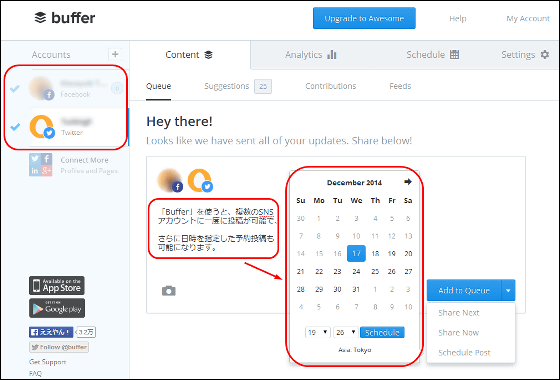Deselect Facebook avatar in composer
Viewport: 560px width, 380px height.
pos(170,180)
